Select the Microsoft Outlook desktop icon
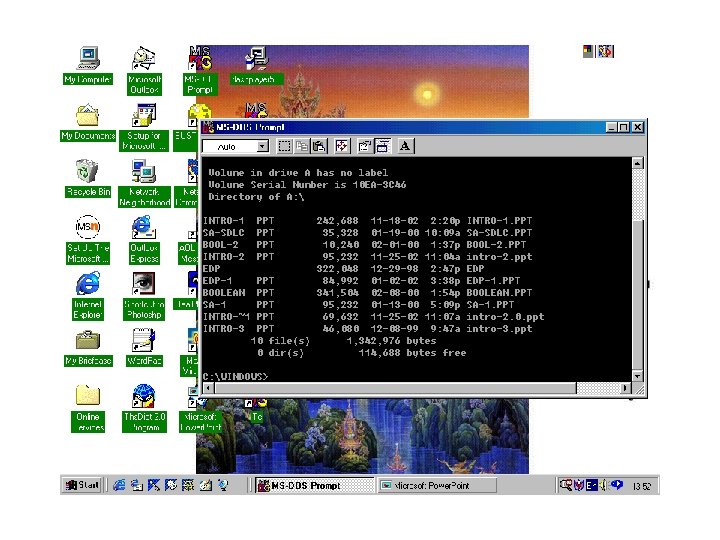 144,70
